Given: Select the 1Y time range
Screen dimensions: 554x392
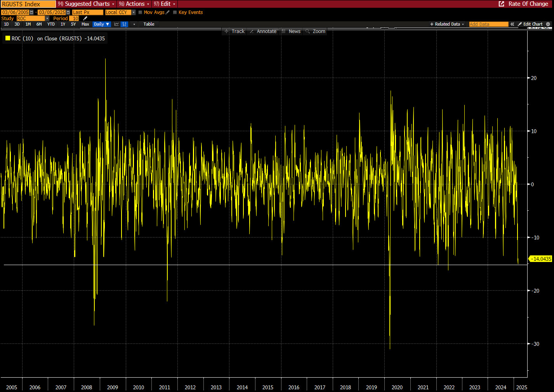Looking at the screenshot, I should click(x=63, y=24).
